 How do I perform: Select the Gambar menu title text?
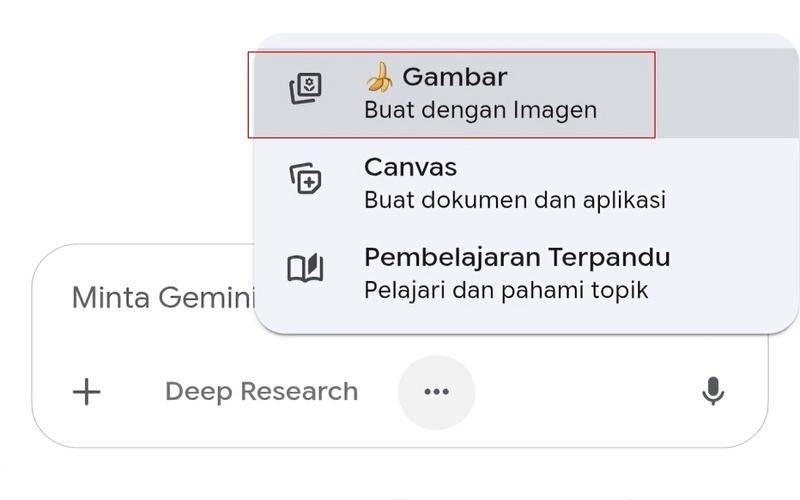tap(455, 78)
